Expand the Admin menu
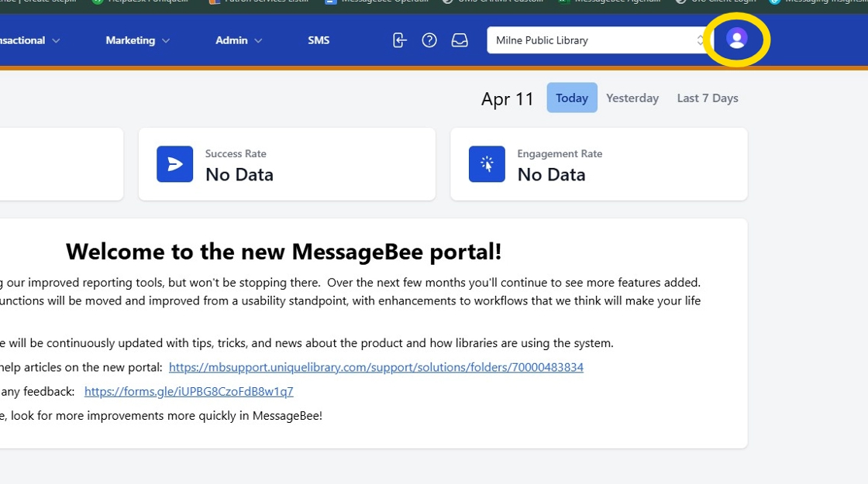This screenshot has height=484, width=868. [239, 40]
